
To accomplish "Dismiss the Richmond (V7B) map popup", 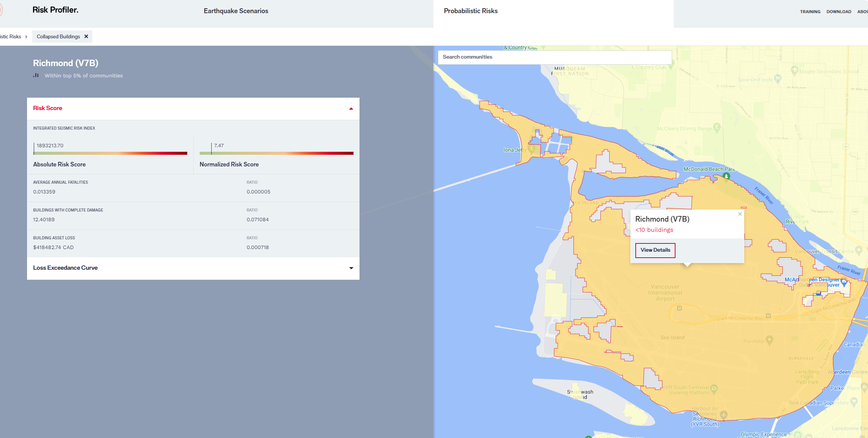I will 740,214.
